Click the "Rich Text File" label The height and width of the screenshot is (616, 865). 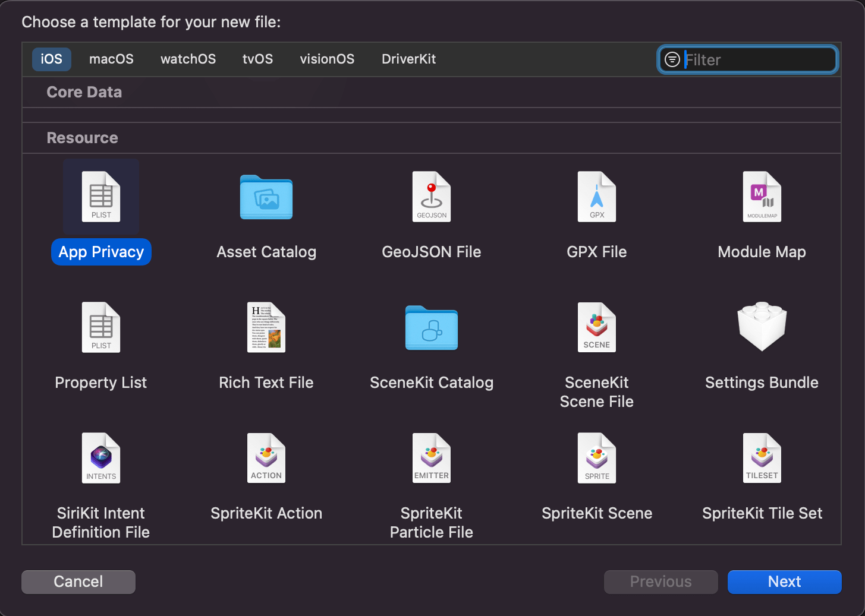click(x=266, y=383)
